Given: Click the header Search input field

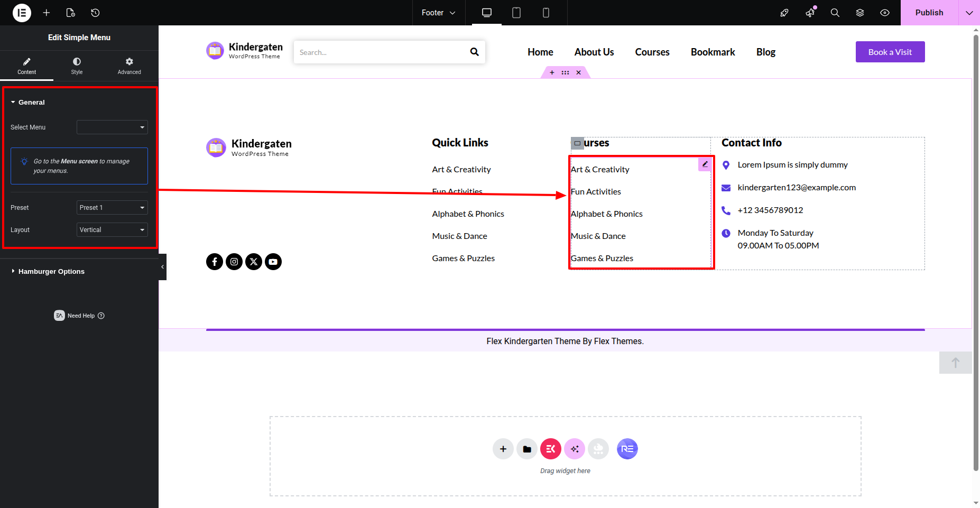Looking at the screenshot, I should (381, 52).
